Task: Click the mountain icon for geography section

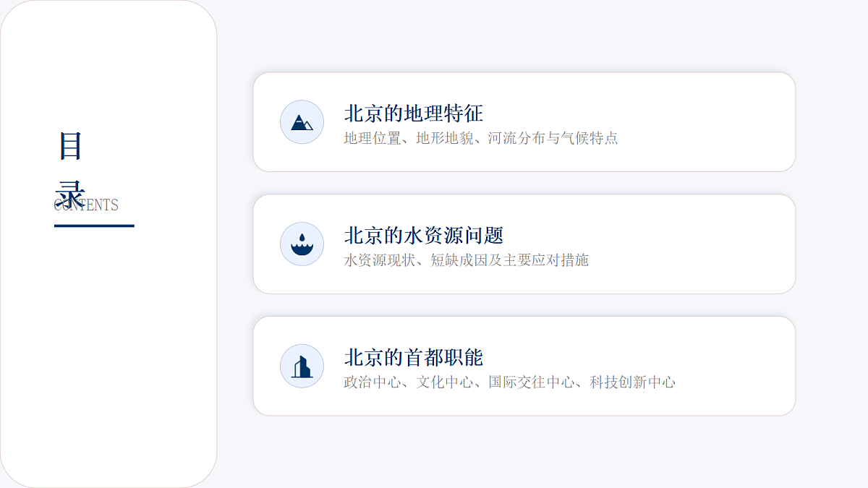Action: pyautogui.click(x=302, y=122)
